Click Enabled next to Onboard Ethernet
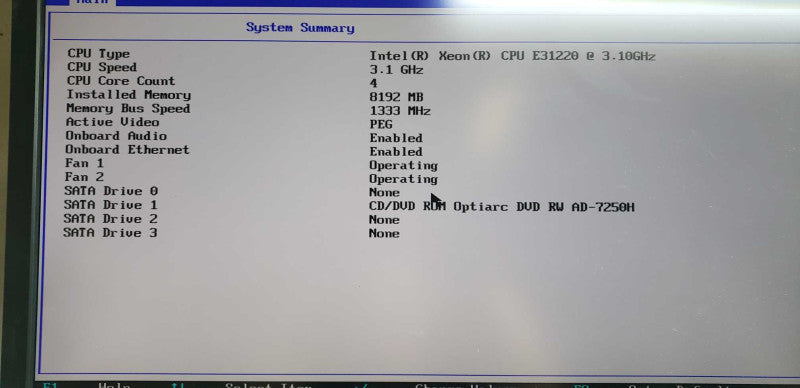This screenshot has height=388, width=800. (396, 152)
